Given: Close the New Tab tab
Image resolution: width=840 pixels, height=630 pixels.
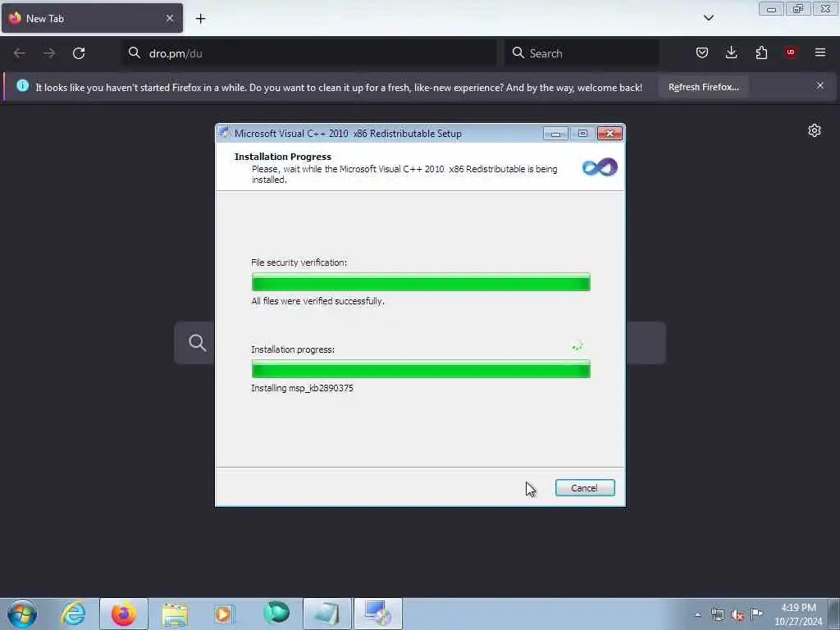Looking at the screenshot, I should 169,18.
